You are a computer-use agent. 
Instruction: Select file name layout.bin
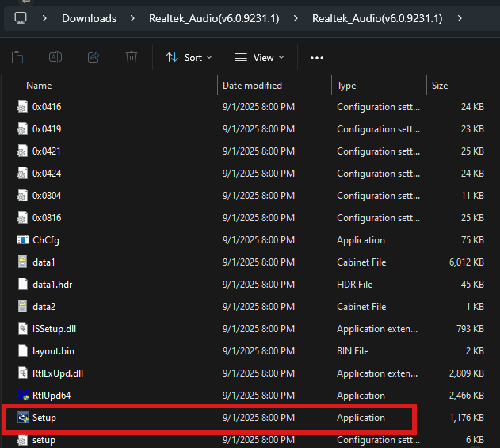(x=53, y=351)
